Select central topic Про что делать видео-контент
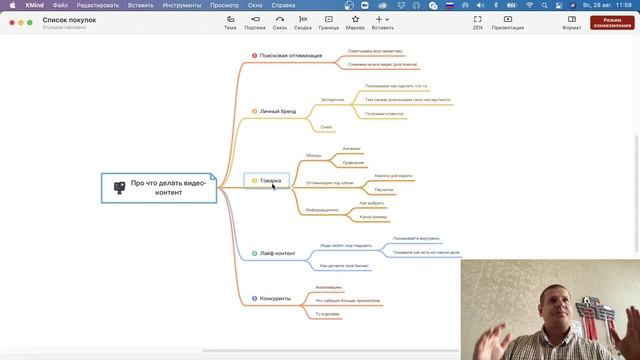The image size is (640, 360). tap(159, 188)
